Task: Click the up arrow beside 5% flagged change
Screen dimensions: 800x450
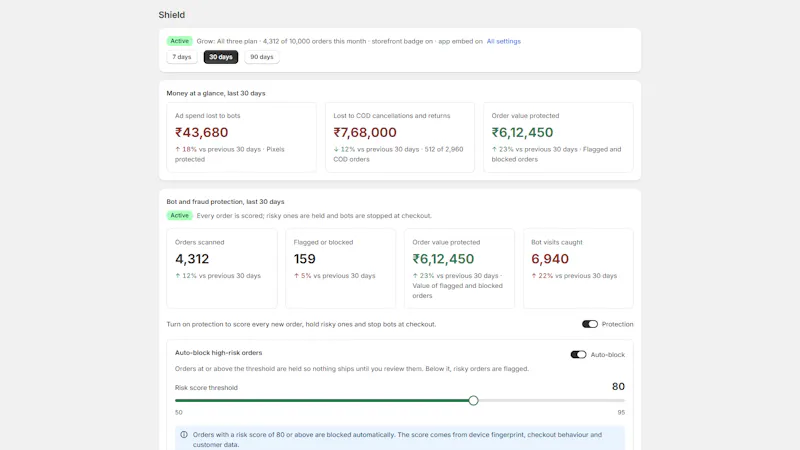Action: point(296,276)
